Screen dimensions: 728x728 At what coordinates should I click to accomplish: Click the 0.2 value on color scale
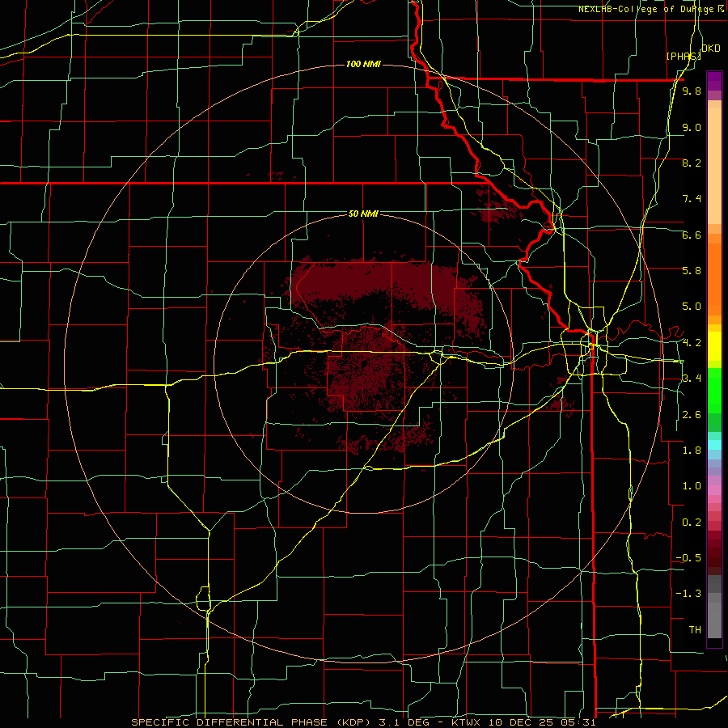(692, 523)
